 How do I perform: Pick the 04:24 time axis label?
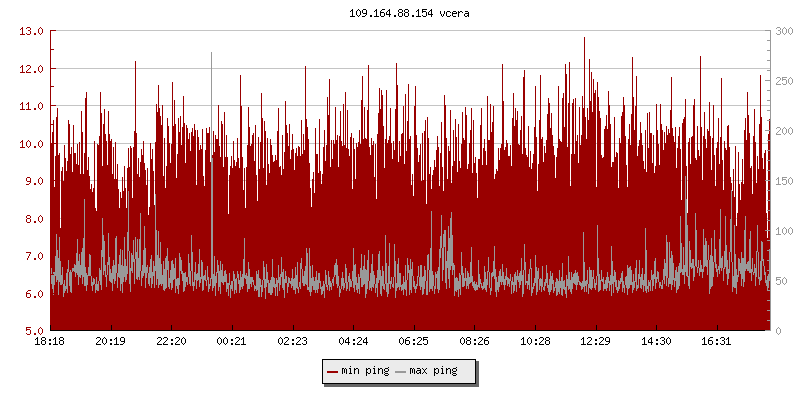pyautogui.click(x=353, y=342)
